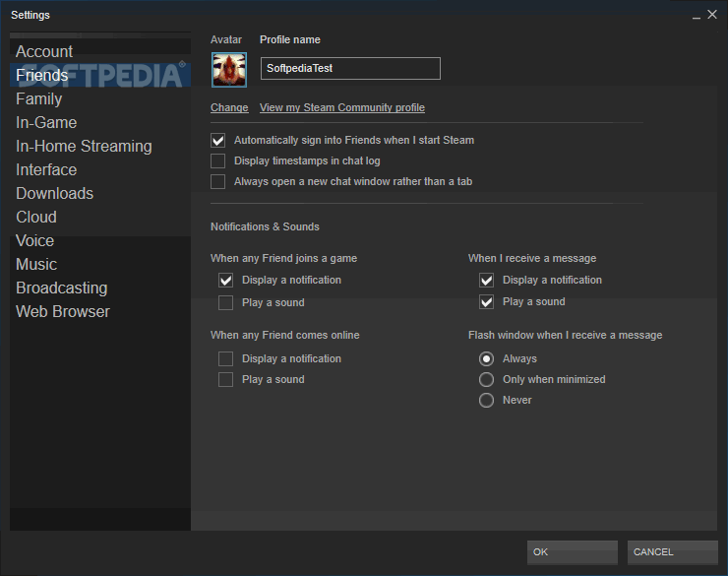
Task: Select the Always flash window radio button
Action: pos(486,358)
